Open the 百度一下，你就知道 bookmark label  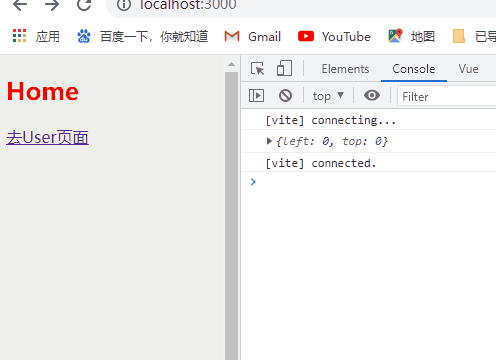click(x=154, y=36)
